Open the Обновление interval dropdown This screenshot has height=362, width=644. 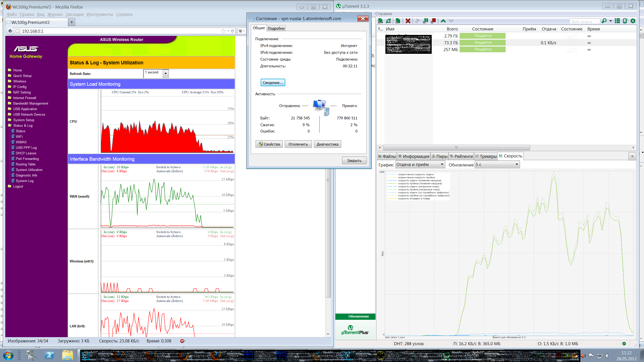pyautogui.click(x=497, y=164)
